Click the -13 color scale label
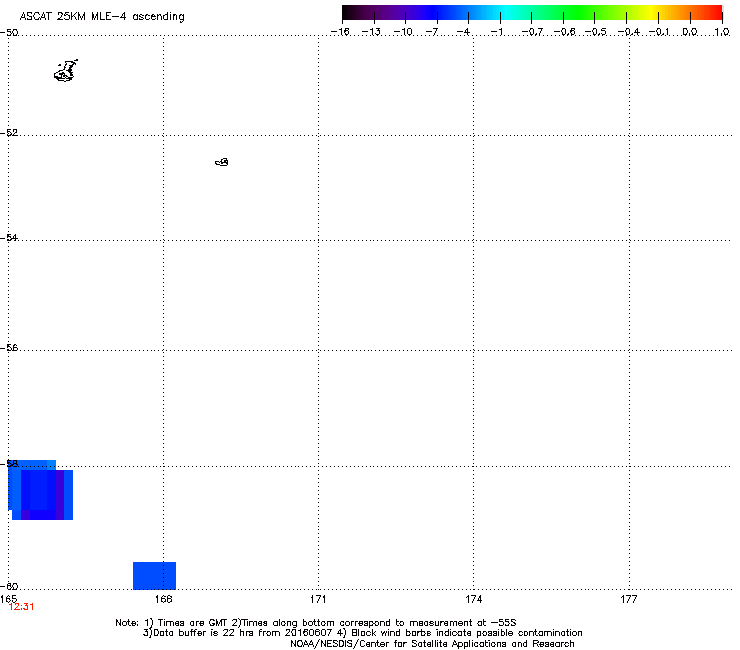This screenshot has height=650, width=740. (371, 32)
